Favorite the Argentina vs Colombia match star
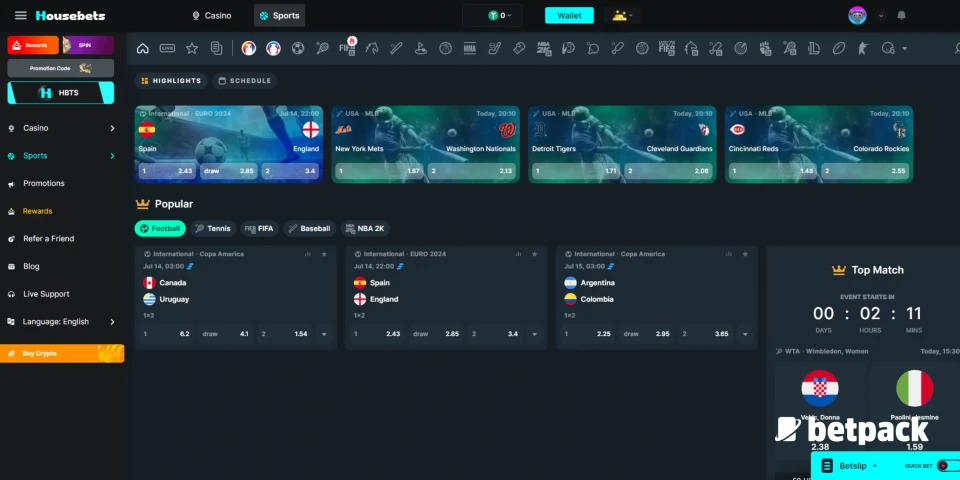The image size is (960, 480). click(745, 254)
